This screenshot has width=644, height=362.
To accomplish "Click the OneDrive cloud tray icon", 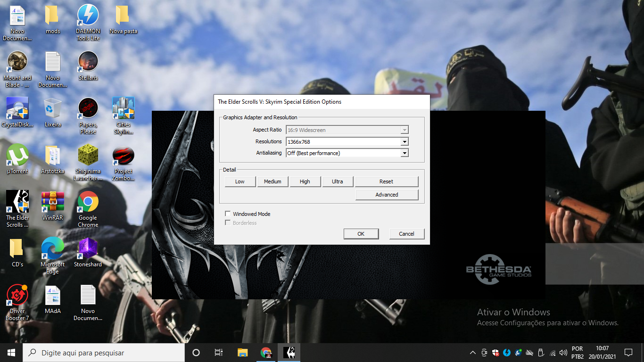I will click(529, 353).
